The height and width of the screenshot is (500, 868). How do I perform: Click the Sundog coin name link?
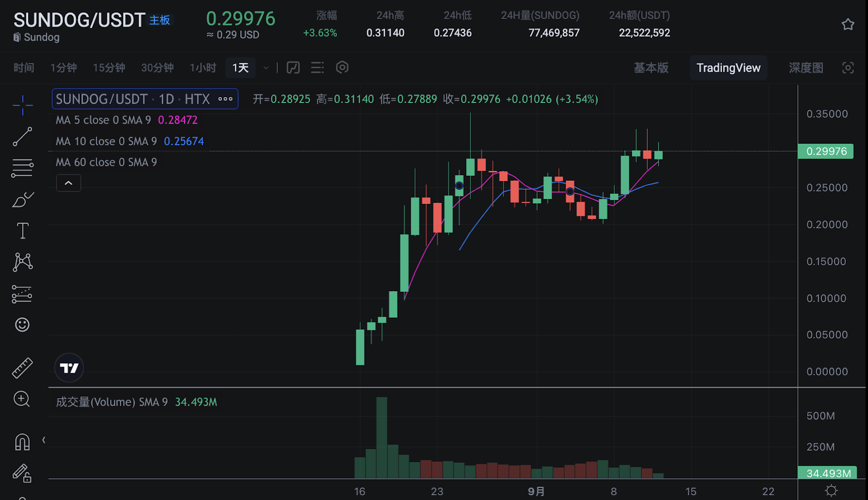click(x=41, y=37)
